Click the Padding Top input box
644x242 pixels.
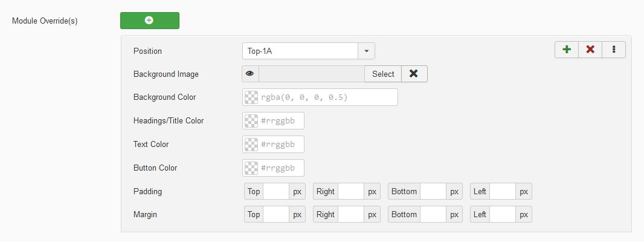[276, 192]
